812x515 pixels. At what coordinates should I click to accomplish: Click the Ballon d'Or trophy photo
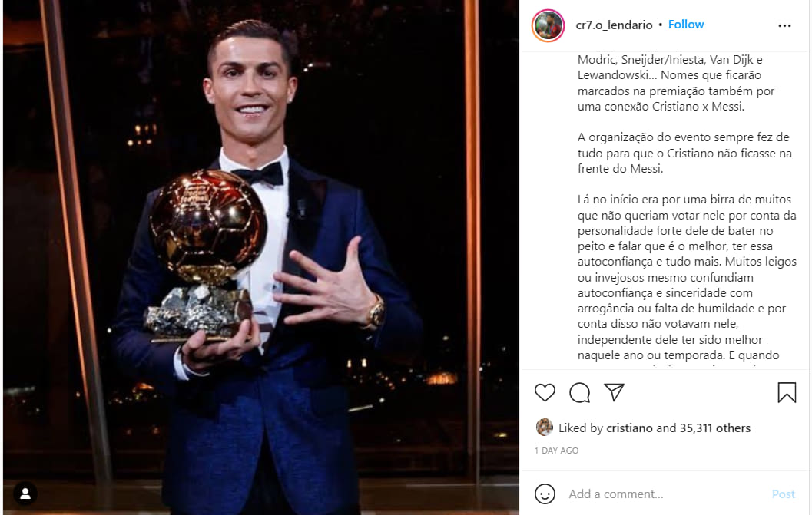coord(261,257)
